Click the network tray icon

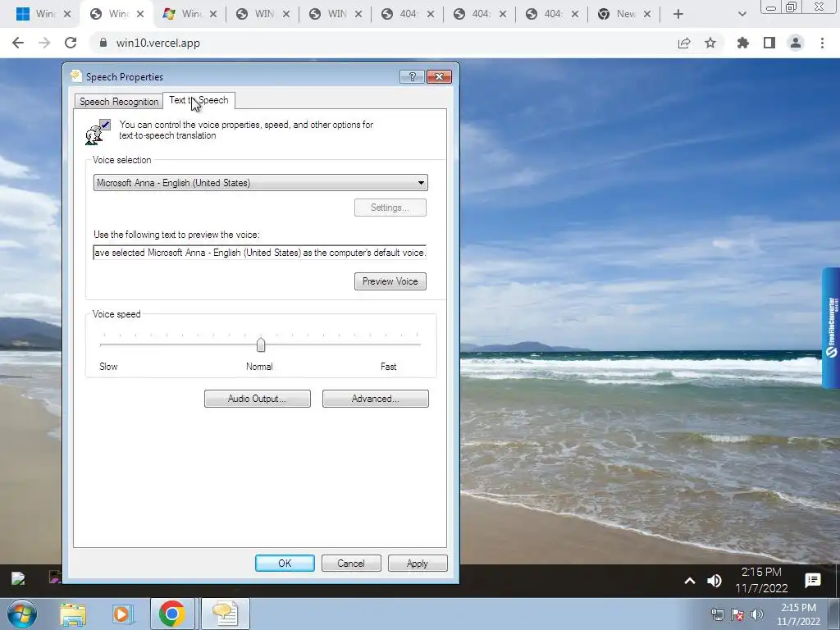pyautogui.click(x=717, y=615)
